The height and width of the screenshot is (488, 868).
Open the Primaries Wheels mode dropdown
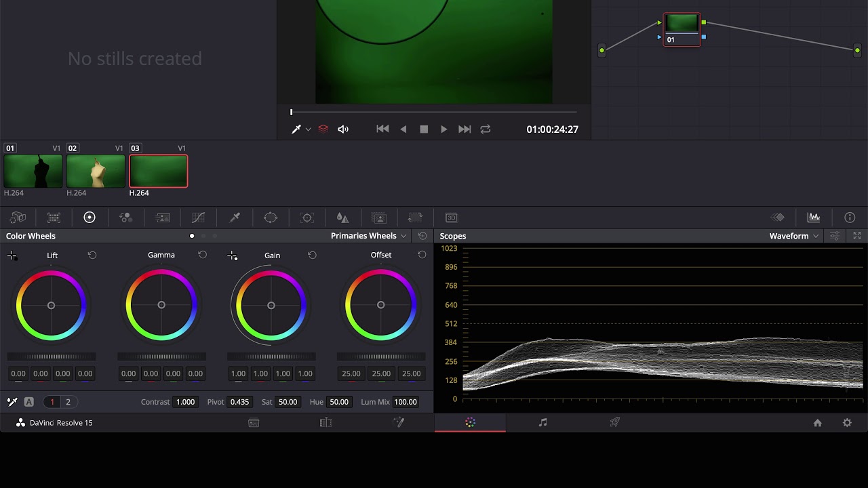369,236
